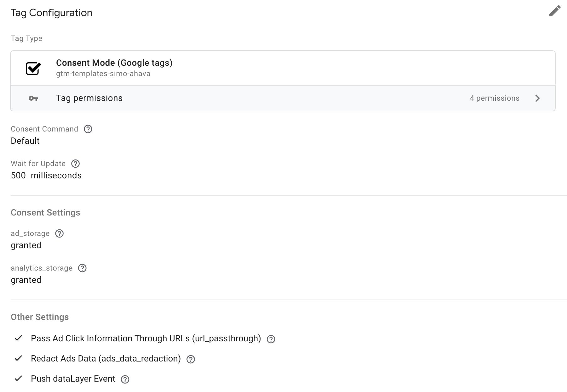Image resolution: width=567 pixels, height=392 pixels.
Task: Click the Consent Mode checkbox template icon
Action: (33, 68)
